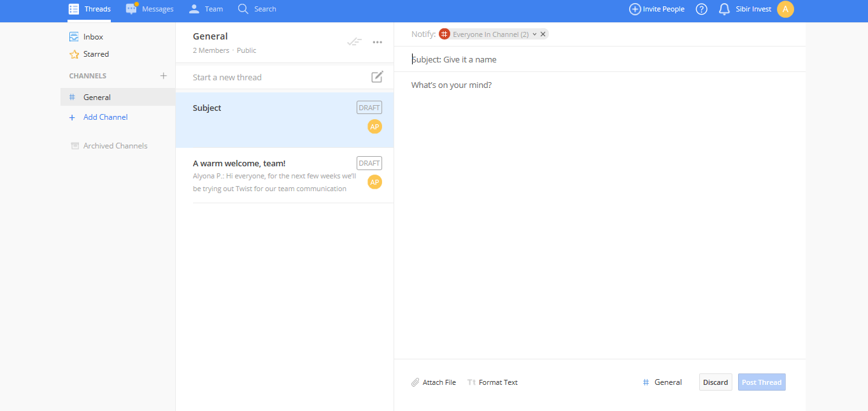Click the compose new thread pencil icon

[x=377, y=77]
